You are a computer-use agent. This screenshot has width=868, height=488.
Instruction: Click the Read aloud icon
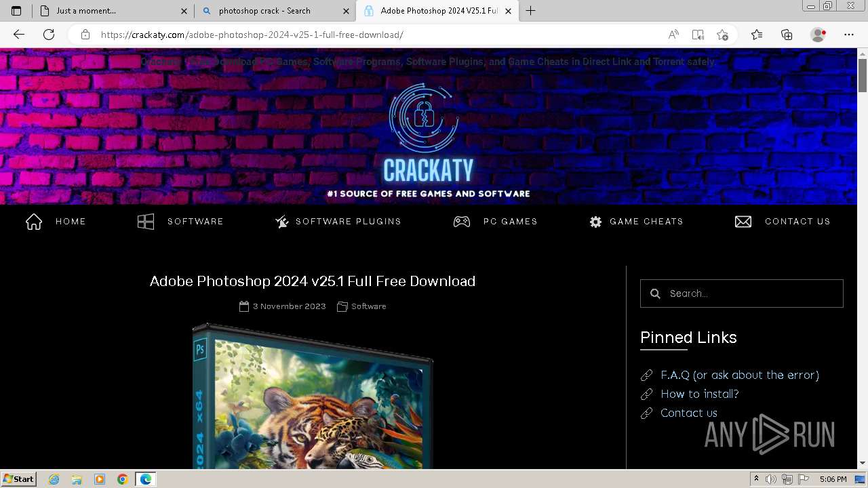click(673, 35)
